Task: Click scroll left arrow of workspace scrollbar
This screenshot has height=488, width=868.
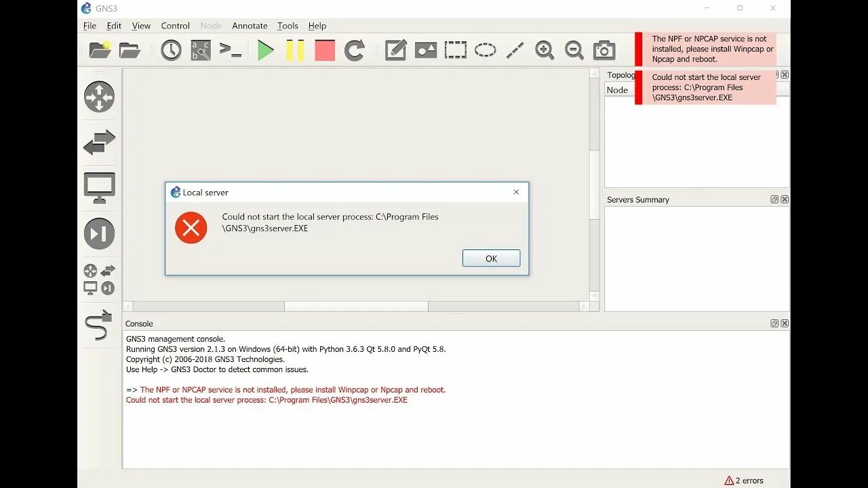Action: click(x=128, y=306)
